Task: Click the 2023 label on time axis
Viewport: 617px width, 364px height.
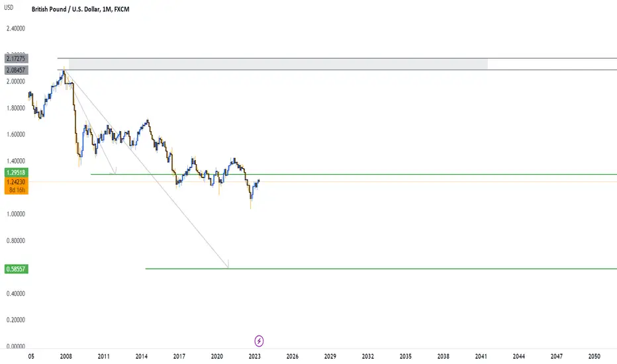Action: point(255,356)
